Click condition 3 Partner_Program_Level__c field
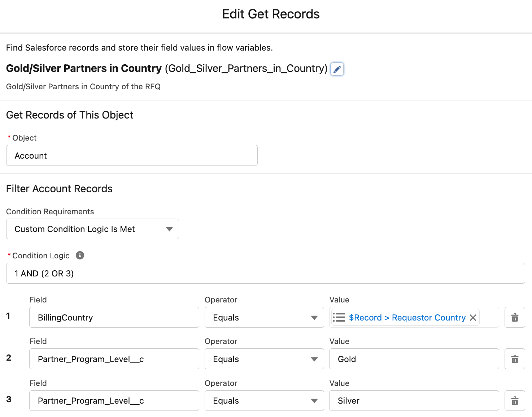The image size is (532, 417). (x=114, y=401)
